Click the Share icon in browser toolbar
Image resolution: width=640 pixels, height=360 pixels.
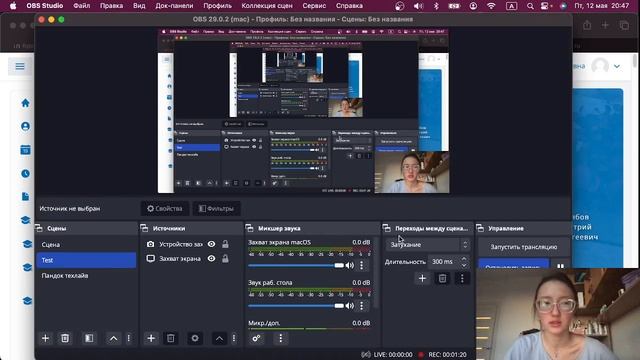pos(587,25)
